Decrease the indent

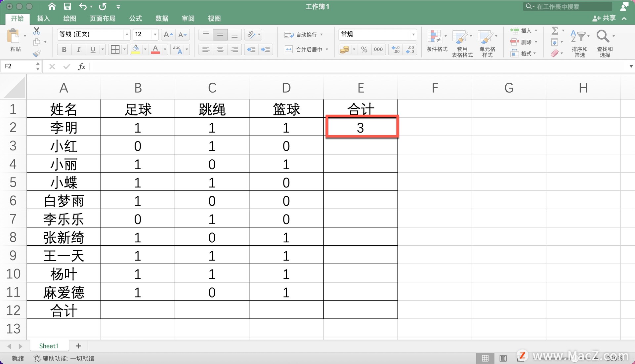(x=251, y=50)
